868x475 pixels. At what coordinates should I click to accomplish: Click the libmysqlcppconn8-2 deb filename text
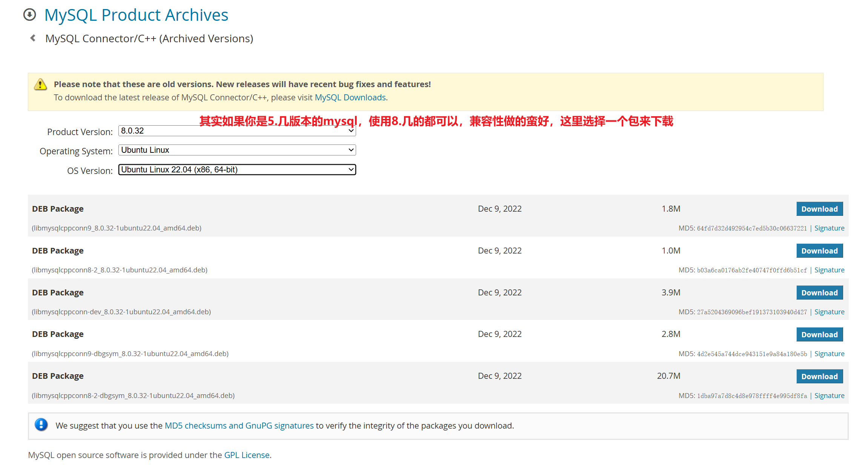pyautogui.click(x=120, y=270)
